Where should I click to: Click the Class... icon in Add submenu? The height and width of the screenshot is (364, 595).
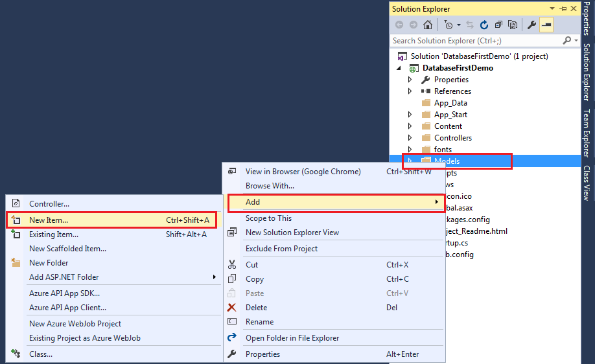16,354
